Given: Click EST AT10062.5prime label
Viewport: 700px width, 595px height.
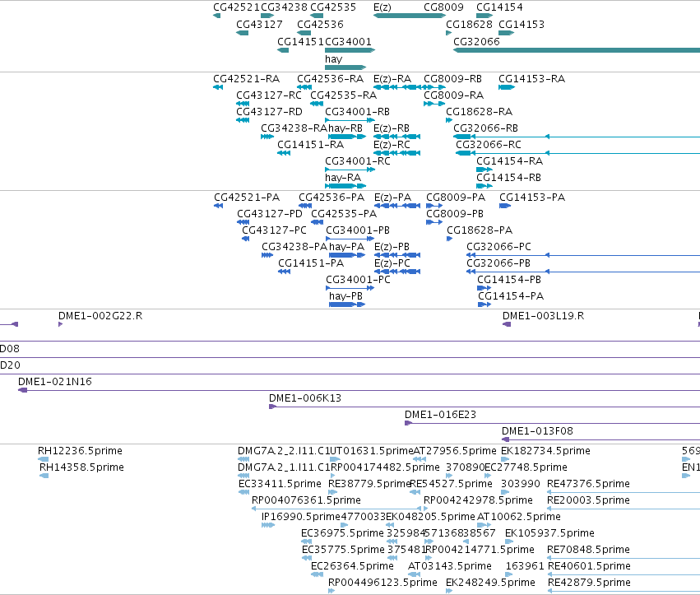Looking at the screenshot, I should coord(519,517).
